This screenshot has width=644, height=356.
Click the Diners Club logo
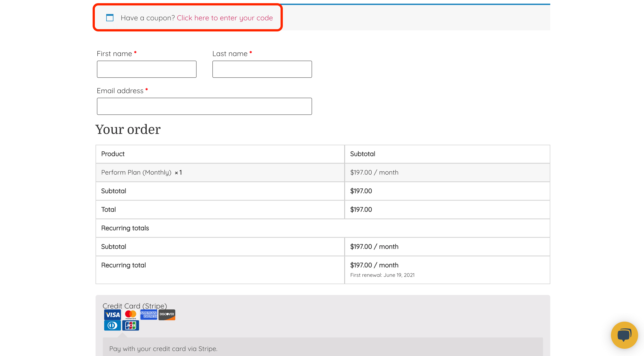pos(112,325)
